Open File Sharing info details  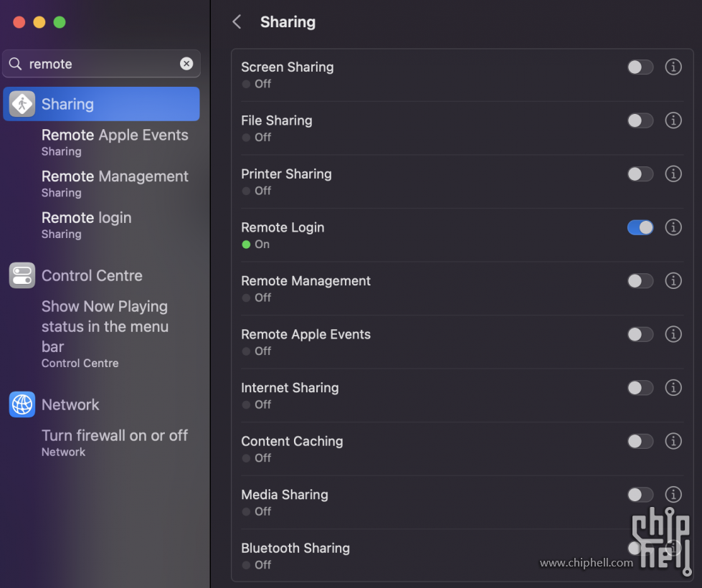click(673, 120)
